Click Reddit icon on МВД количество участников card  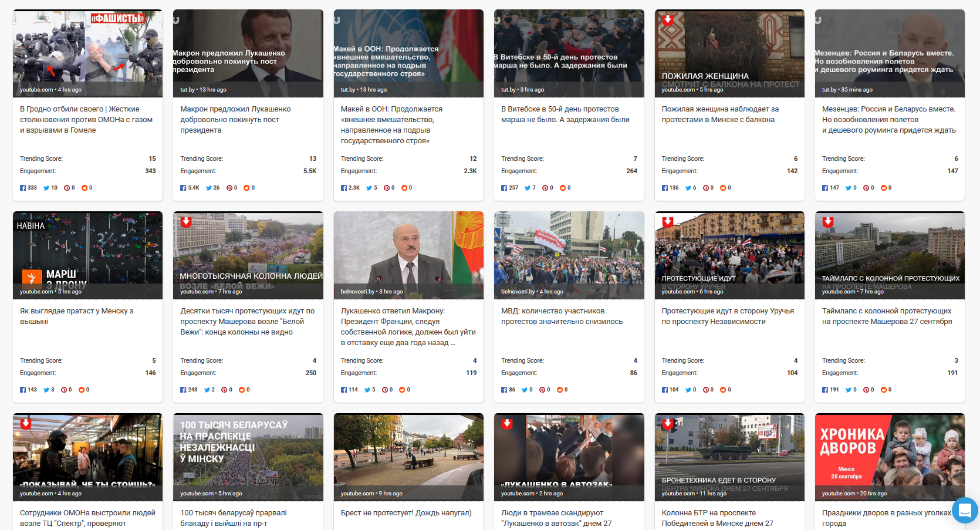559,390
